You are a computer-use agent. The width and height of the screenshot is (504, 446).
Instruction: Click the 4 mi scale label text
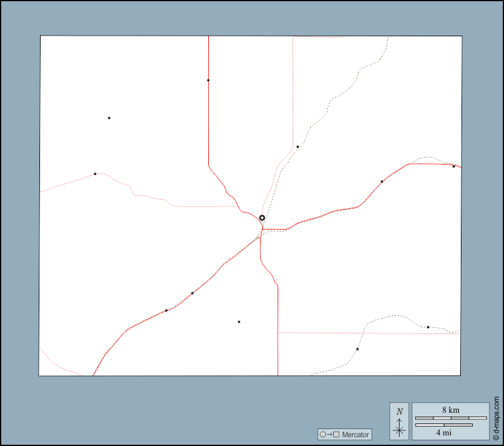(x=444, y=432)
